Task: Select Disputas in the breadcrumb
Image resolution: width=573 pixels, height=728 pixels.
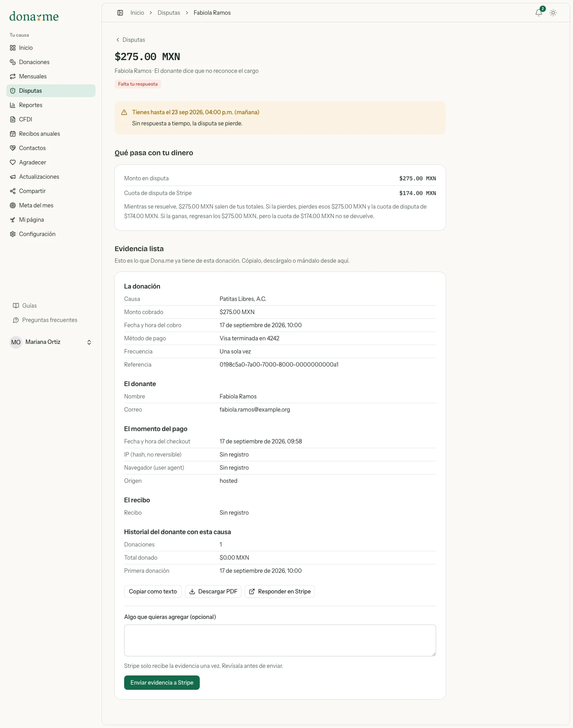Action: pos(169,13)
